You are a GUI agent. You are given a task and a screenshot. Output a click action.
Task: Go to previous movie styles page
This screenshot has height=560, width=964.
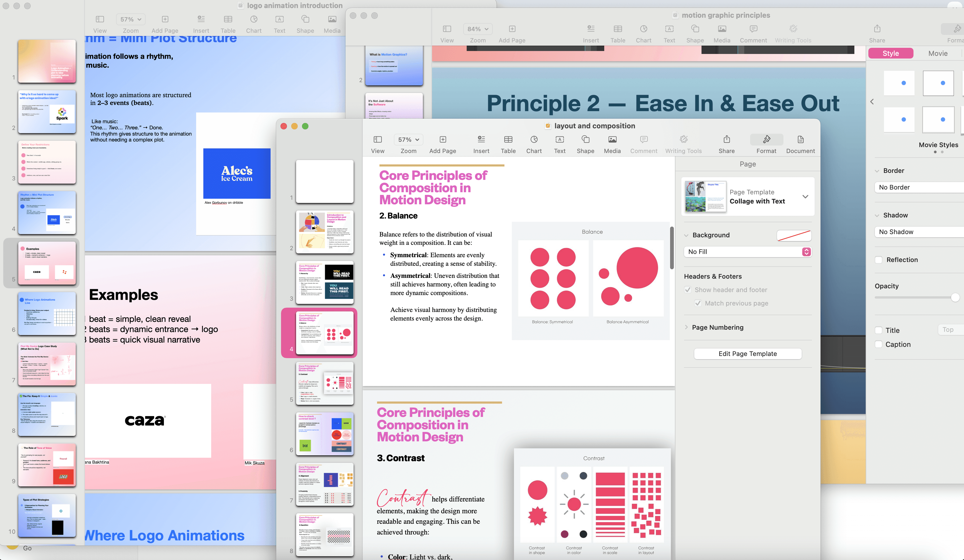tap(872, 102)
